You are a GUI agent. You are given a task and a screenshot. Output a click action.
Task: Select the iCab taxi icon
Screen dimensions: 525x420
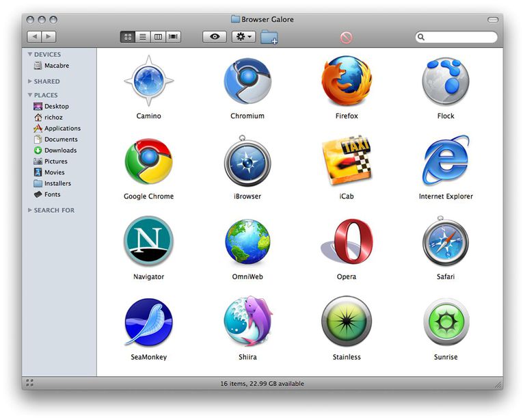[347, 161]
